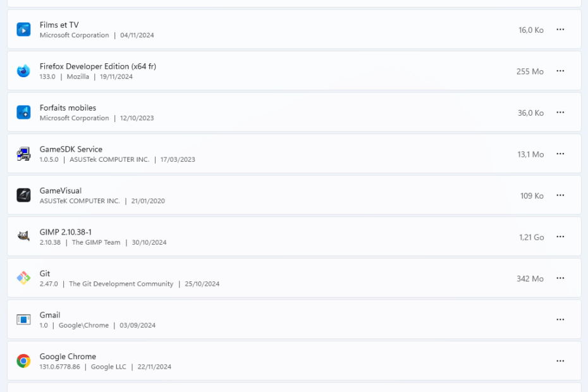Select the Forfaits mobiles app icon
Image resolution: width=588 pixels, height=392 pixels.
pos(23,112)
